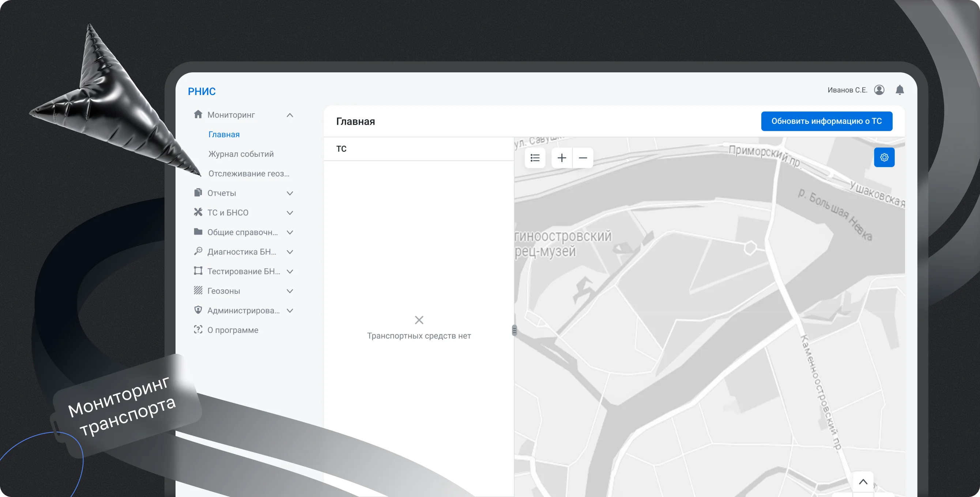Click the shield icon for Администрирование

coord(198,310)
